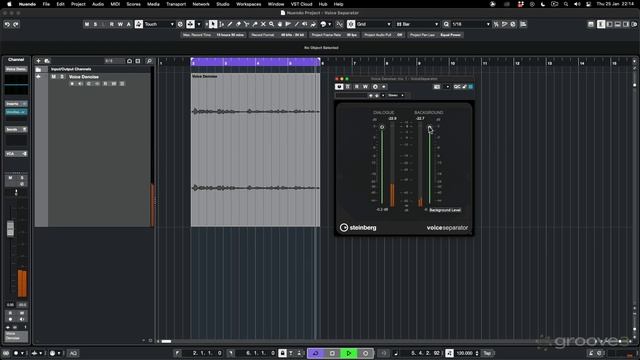Click the steinberg logo in plug-in
This screenshot has width=640, height=360.
[358, 228]
